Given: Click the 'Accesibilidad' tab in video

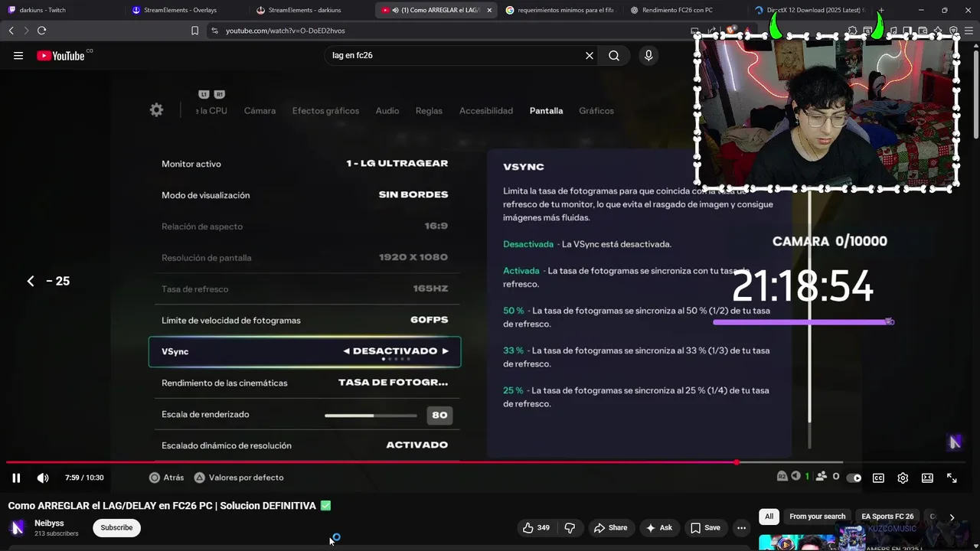Looking at the screenshot, I should (486, 111).
